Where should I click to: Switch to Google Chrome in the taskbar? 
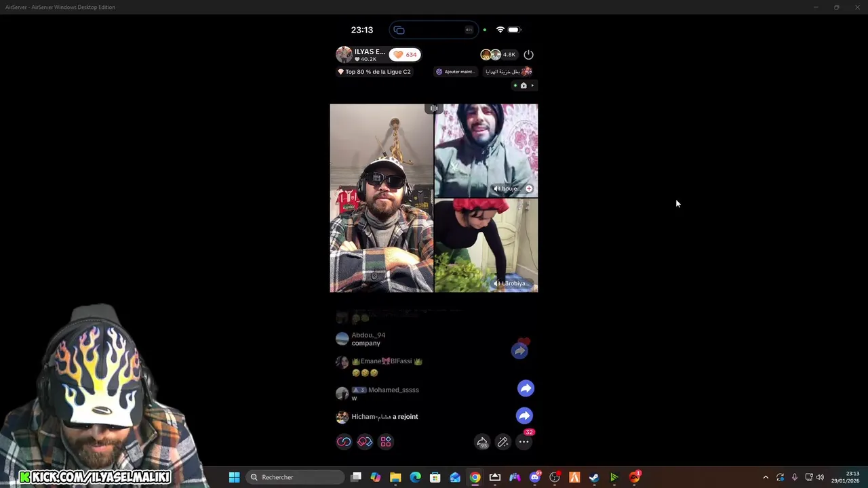[475, 477]
